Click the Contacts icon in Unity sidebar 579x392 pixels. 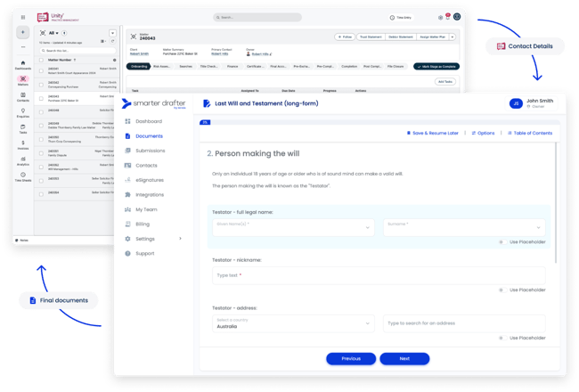pyautogui.click(x=24, y=95)
